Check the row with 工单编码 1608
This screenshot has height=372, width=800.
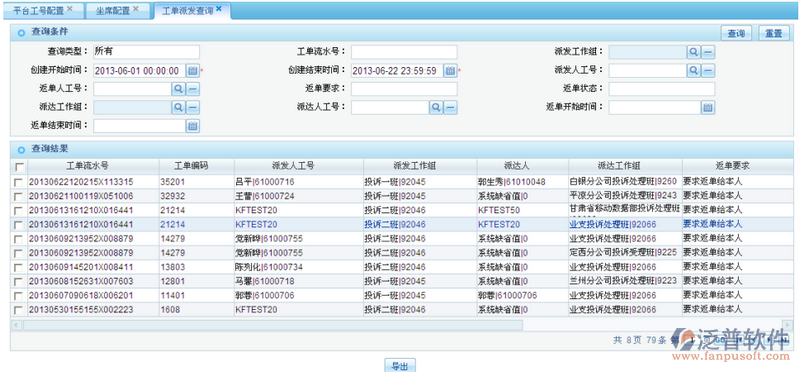tap(19, 310)
